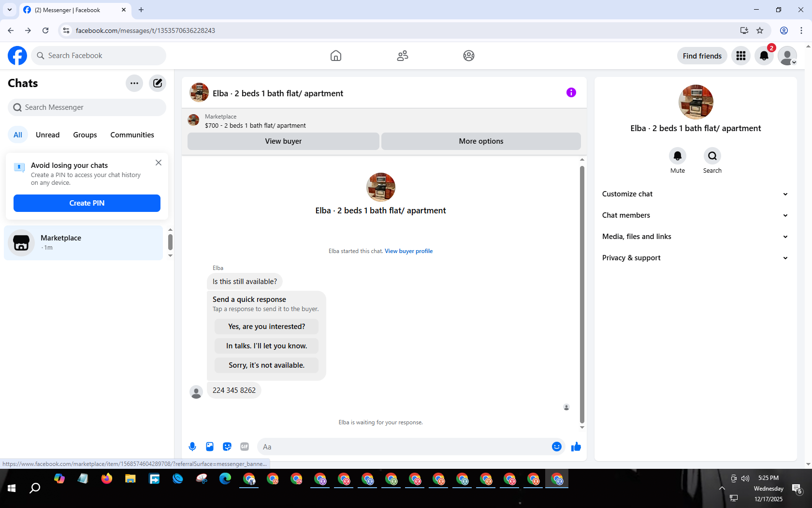
Task: Record a voice clip microphone icon
Action: point(192,447)
